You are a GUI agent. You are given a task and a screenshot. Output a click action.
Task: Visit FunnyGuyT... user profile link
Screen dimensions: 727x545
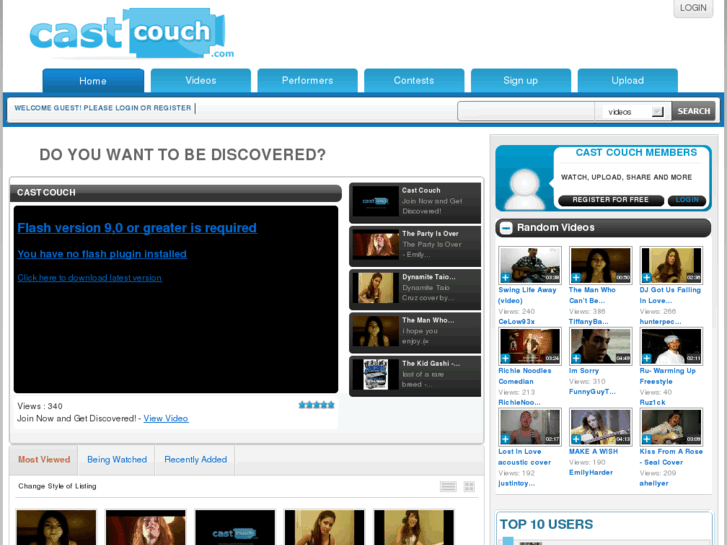pyautogui.click(x=593, y=391)
